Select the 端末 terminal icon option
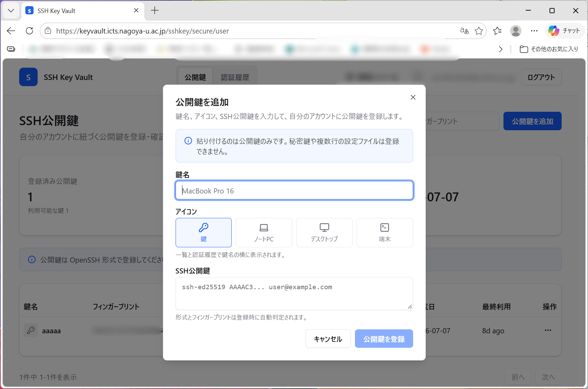This screenshot has height=389, width=588. [385, 232]
